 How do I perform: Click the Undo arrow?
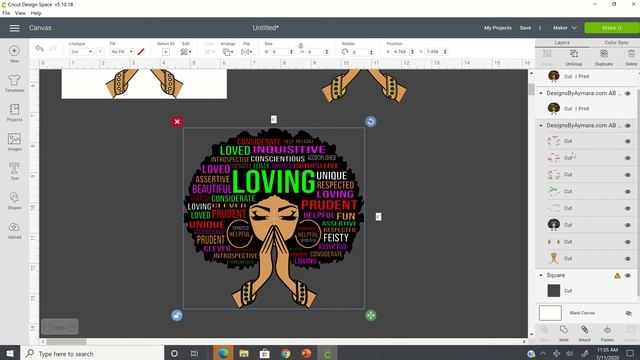pos(39,49)
